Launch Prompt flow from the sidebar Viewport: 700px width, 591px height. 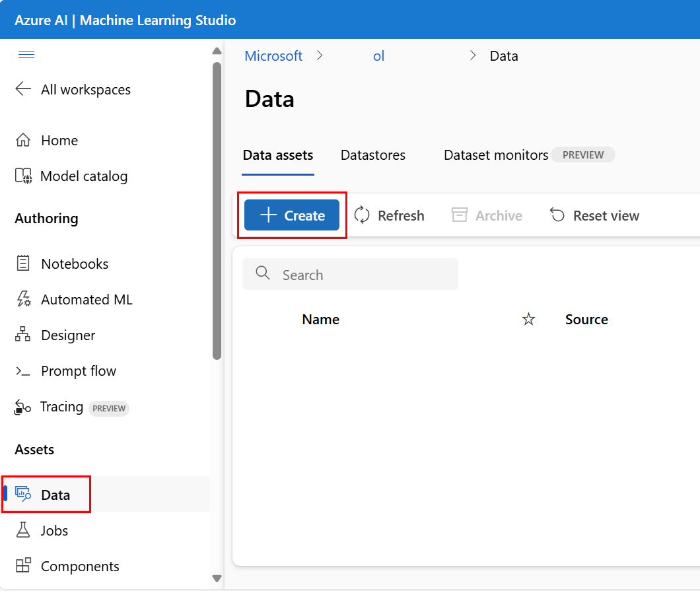(22, 370)
